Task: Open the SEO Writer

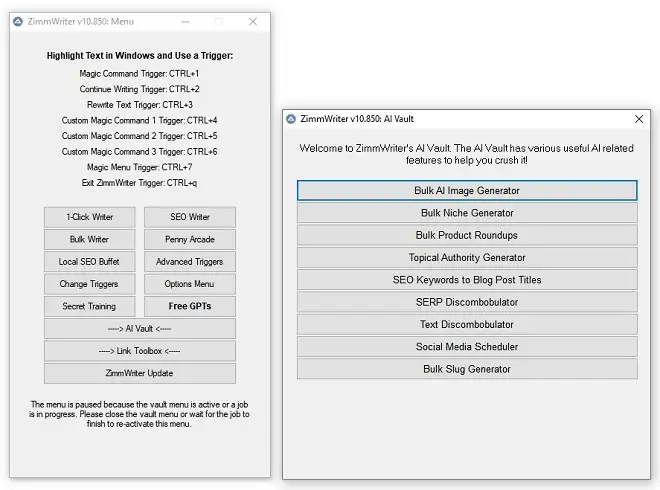Action: pos(190,217)
